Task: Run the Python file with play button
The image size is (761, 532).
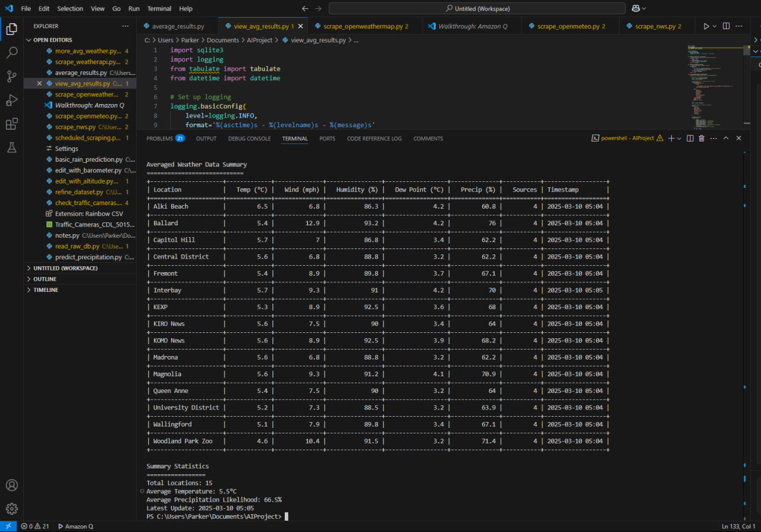Action: (x=706, y=26)
